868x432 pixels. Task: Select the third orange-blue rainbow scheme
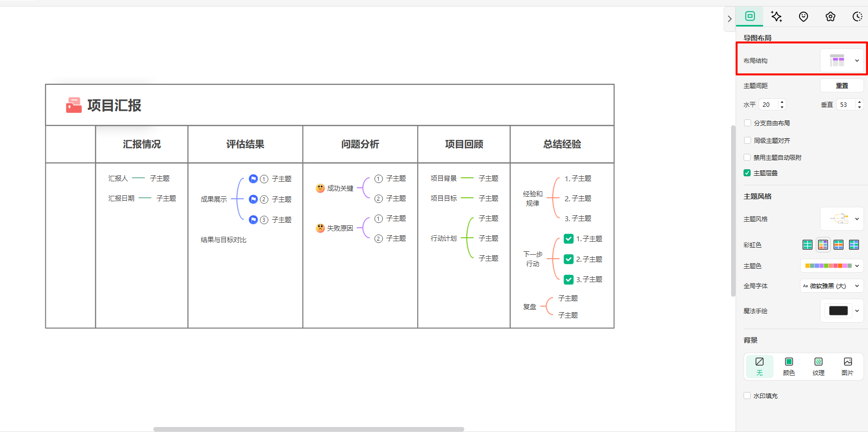pyautogui.click(x=839, y=245)
